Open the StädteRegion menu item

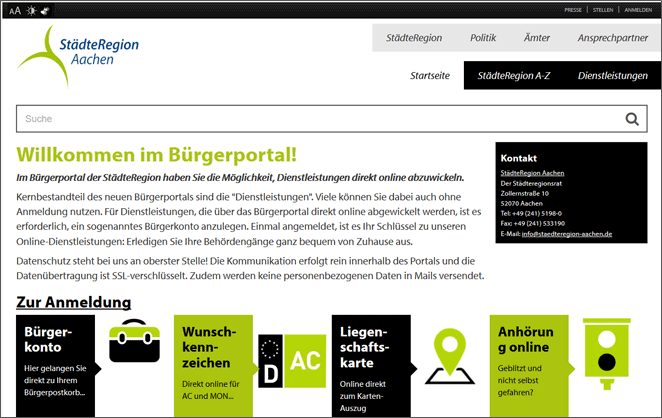click(414, 38)
